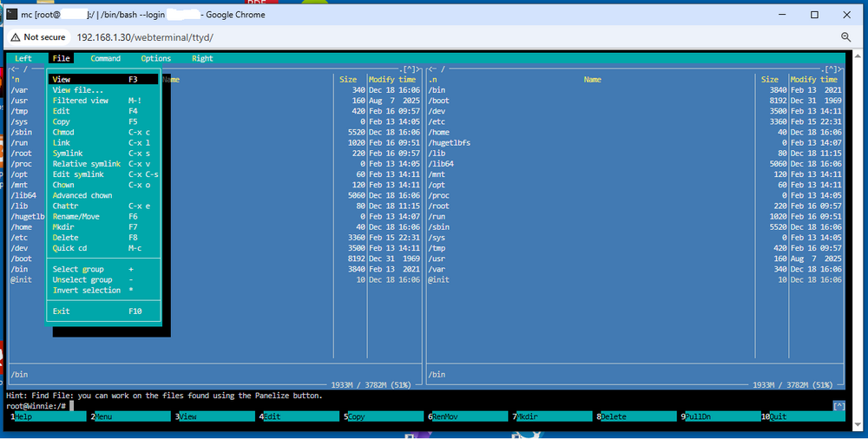
Task: Choose Relative symlink entry
Action: 103,164
